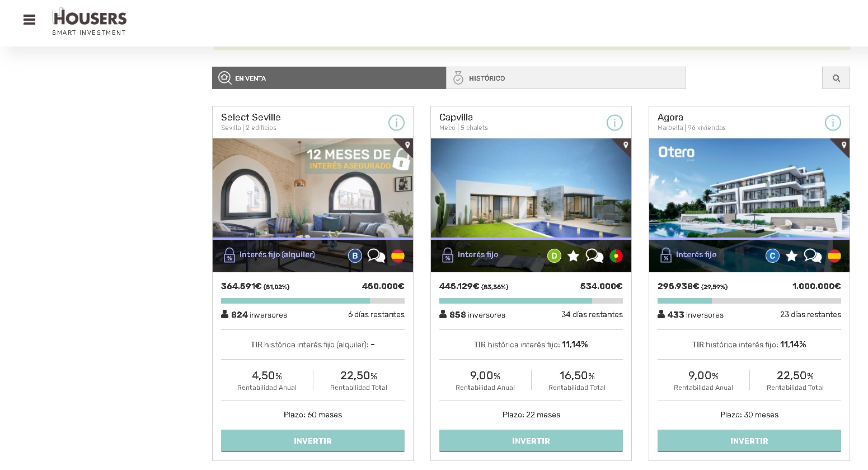The width and height of the screenshot is (868, 470).
Task: Click 'Plazo: 30 meses' text
Action: [x=749, y=415]
